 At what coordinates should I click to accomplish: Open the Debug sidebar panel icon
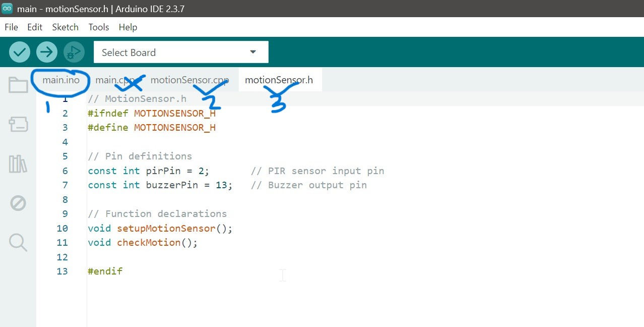tap(18, 203)
